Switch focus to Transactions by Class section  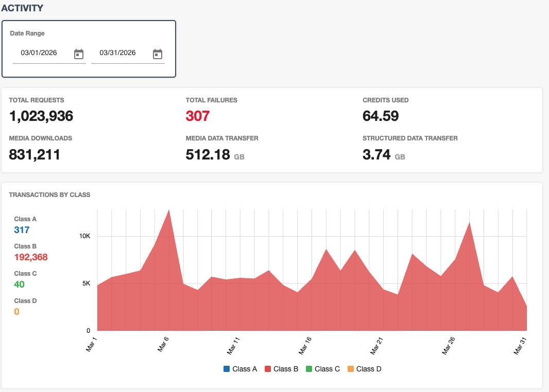(x=49, y=195)
